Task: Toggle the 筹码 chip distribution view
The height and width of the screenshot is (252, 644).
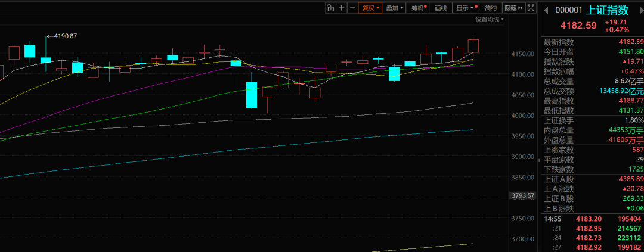Action: (x=418, y=8)
